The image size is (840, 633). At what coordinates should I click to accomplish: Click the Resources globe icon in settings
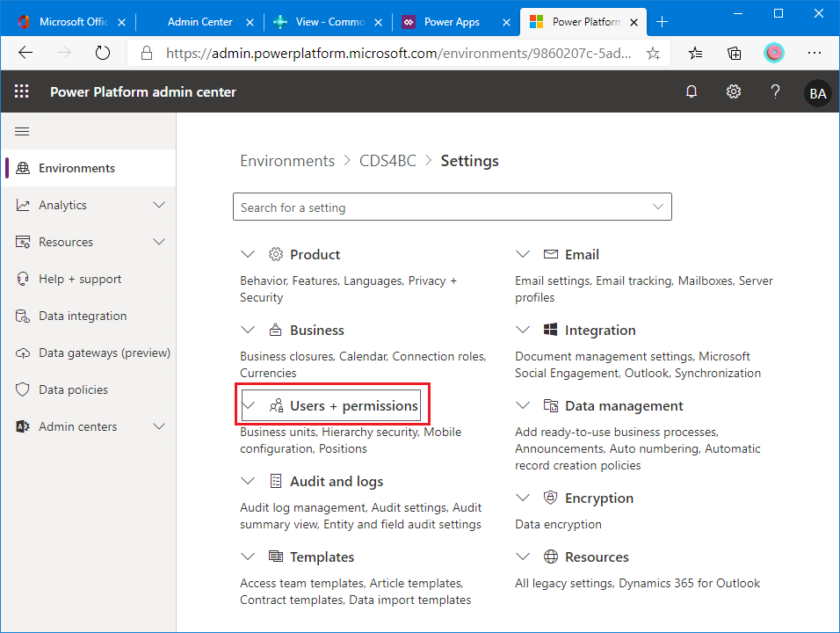click(x=551, y=557)
